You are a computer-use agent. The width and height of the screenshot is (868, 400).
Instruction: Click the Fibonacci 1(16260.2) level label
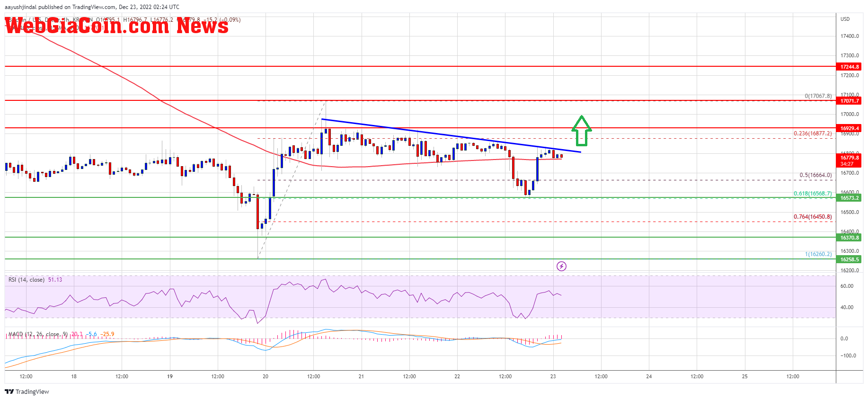(818, 254)
